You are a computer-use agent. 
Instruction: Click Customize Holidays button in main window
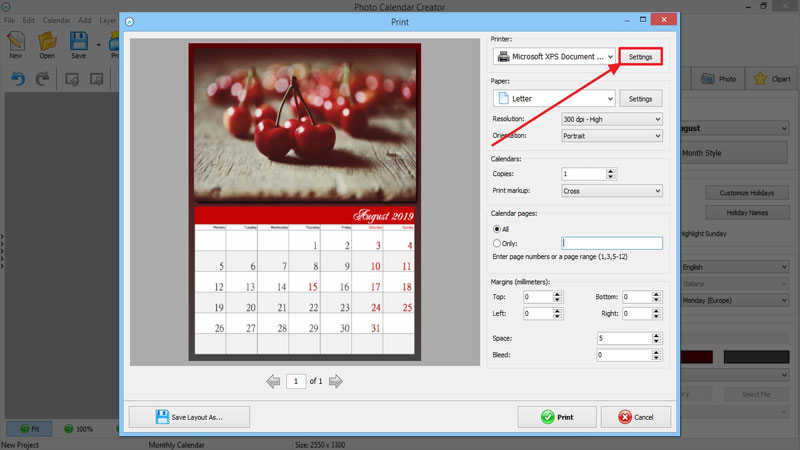747,193
